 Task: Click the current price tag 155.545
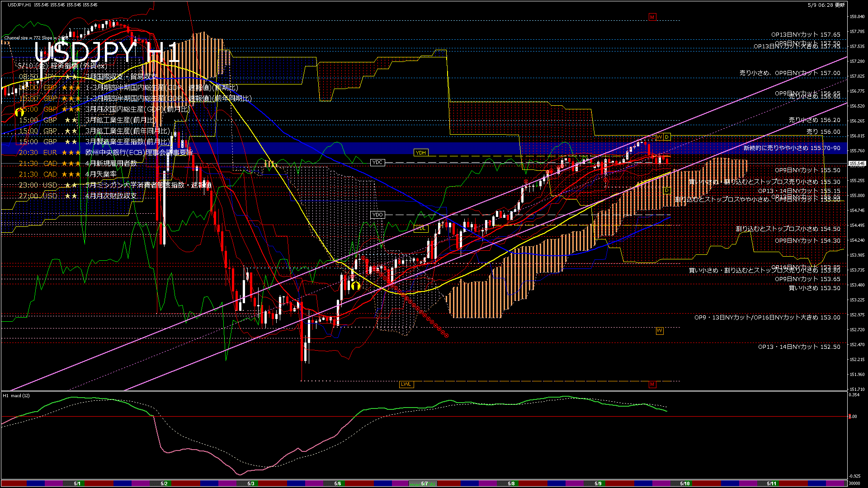click(x=857, y=164)
